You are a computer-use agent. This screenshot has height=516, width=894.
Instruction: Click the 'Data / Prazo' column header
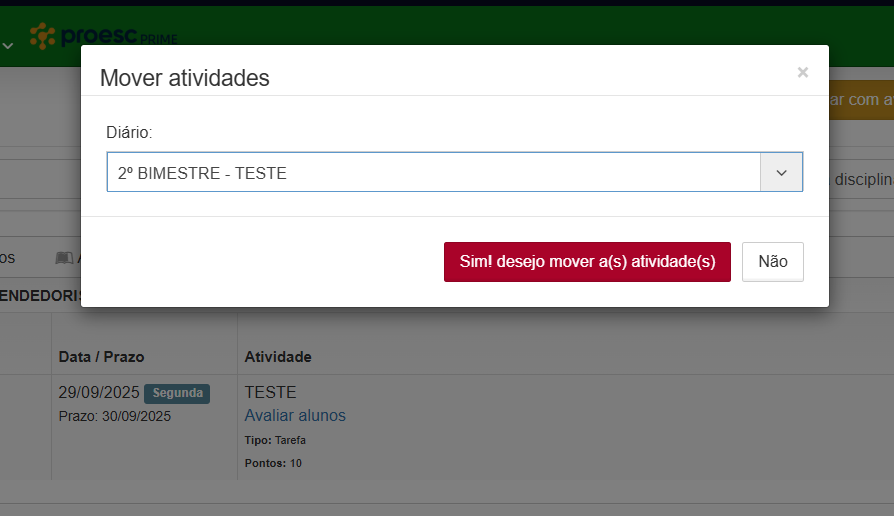pos(102,357)
